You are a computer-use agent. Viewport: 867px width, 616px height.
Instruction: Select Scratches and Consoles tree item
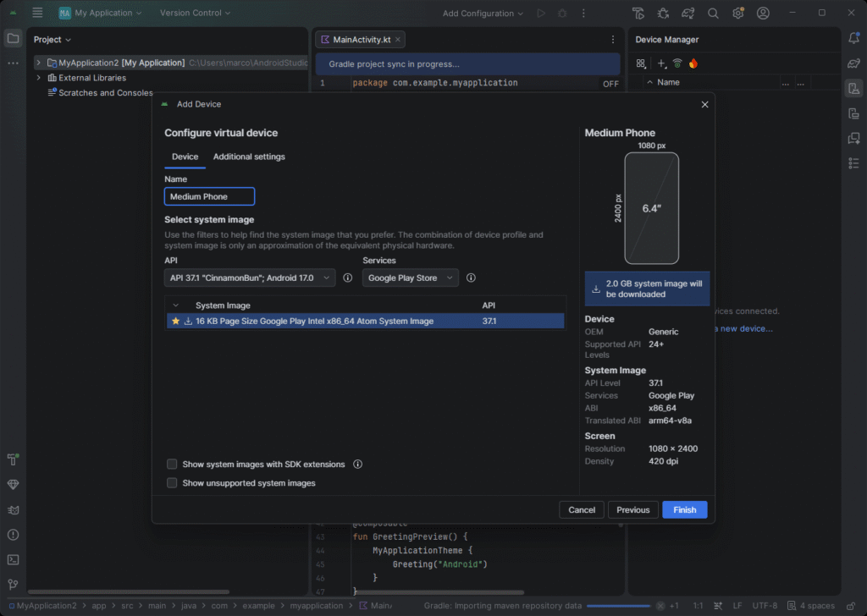105,93
